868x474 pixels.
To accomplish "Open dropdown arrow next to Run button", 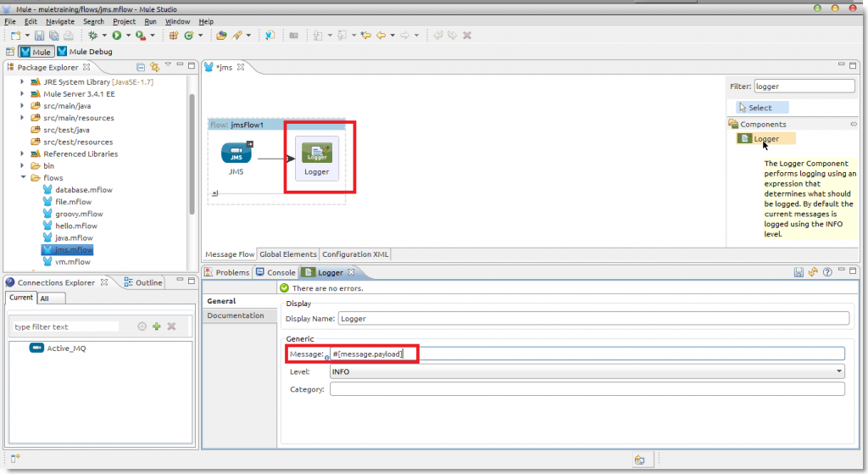I will pyautogui.click(x=129, y=36).
